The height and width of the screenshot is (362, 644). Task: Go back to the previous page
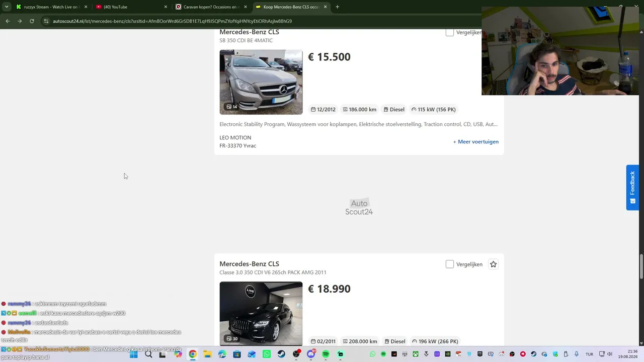coord(8,21)
